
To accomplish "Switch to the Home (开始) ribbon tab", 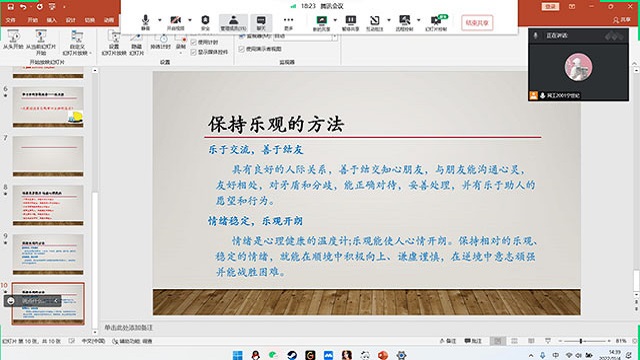I will coord(32,20).
